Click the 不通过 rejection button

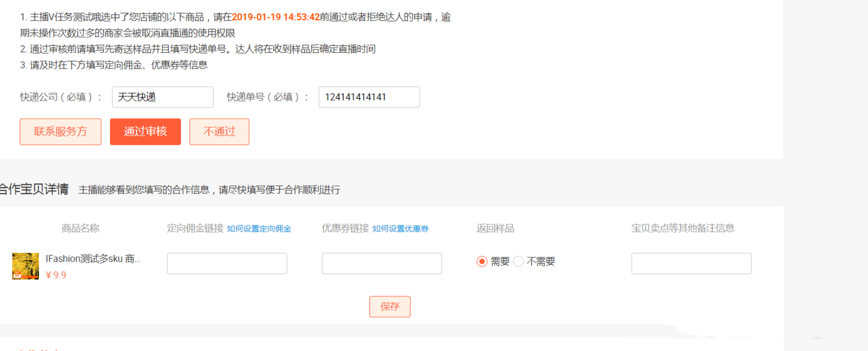[219, 131]
